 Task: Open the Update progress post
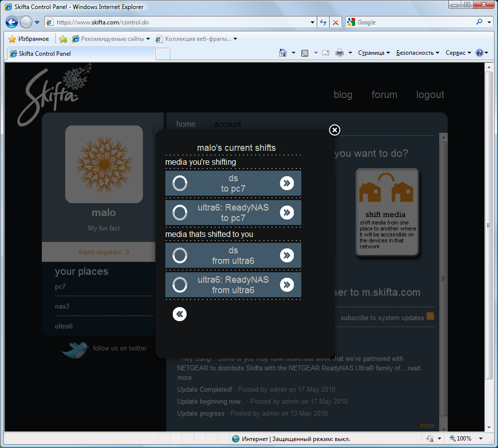(x=201, y=413)
